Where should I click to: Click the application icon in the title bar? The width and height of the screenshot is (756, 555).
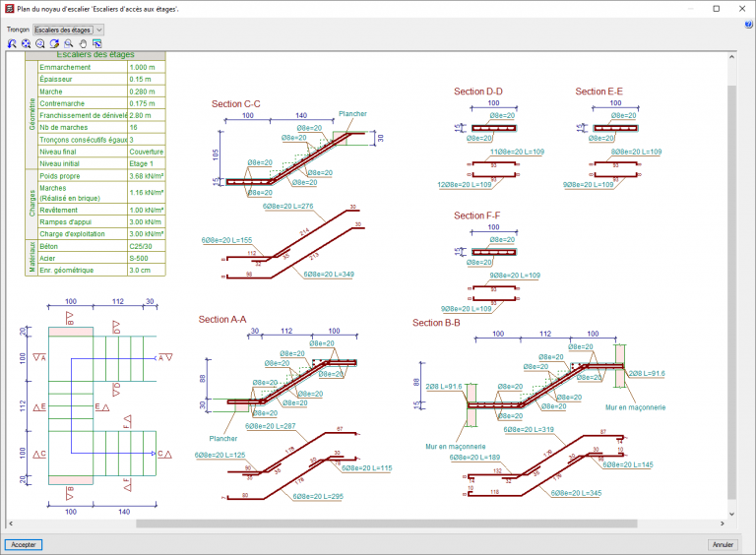(x=9, y=9)
